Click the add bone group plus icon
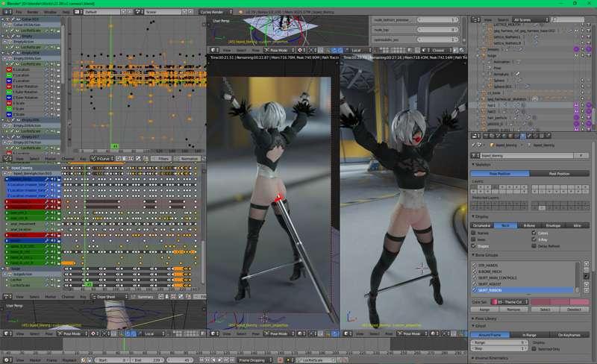The height and width of the screenshot is (364, 597). 587,263
